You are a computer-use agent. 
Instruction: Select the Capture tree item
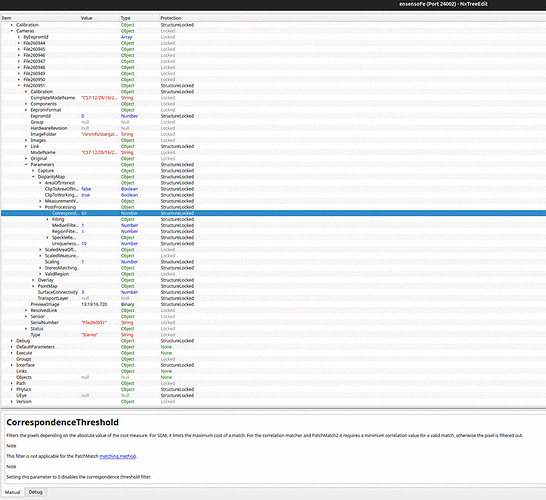point(46,171)
